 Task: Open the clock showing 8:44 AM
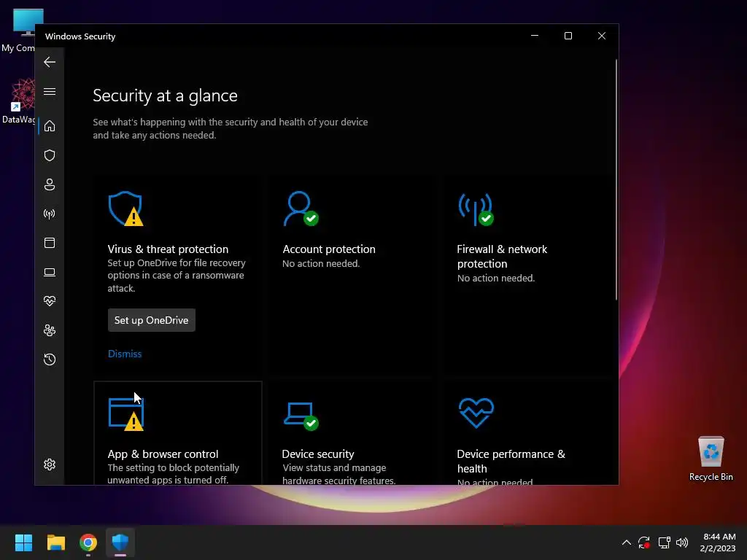718,542
